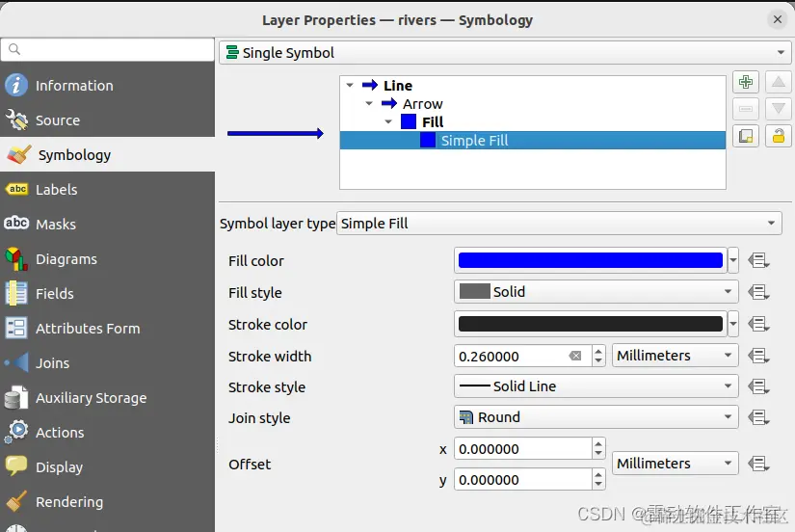Open the Join style Round dropdown

coord(596,417)
